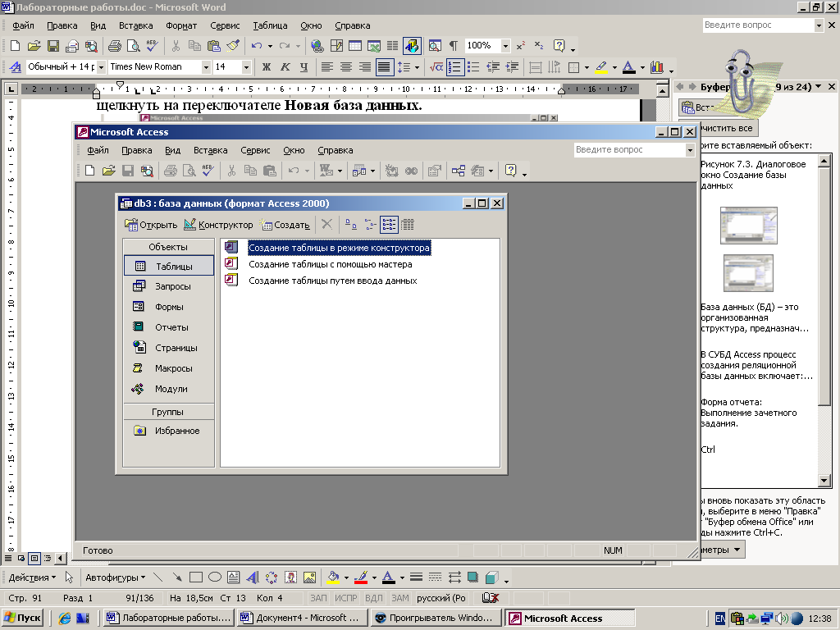The width and height of the screenshot is (840, 630).
Task: Click the Print icon in Word toolbar
Action: [115, 46]
